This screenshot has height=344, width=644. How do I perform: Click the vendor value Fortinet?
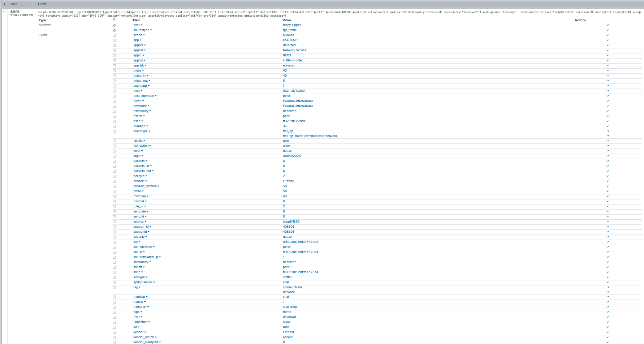click(x=288, y=332)
